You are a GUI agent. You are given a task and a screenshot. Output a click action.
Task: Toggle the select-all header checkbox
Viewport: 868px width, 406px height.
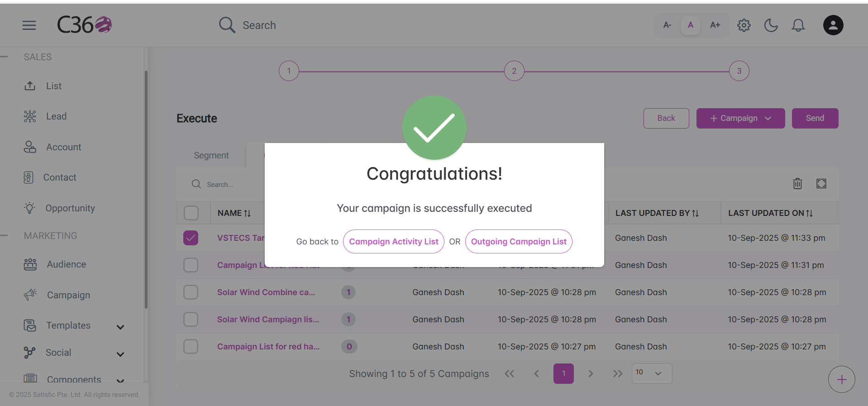(191, 213)
